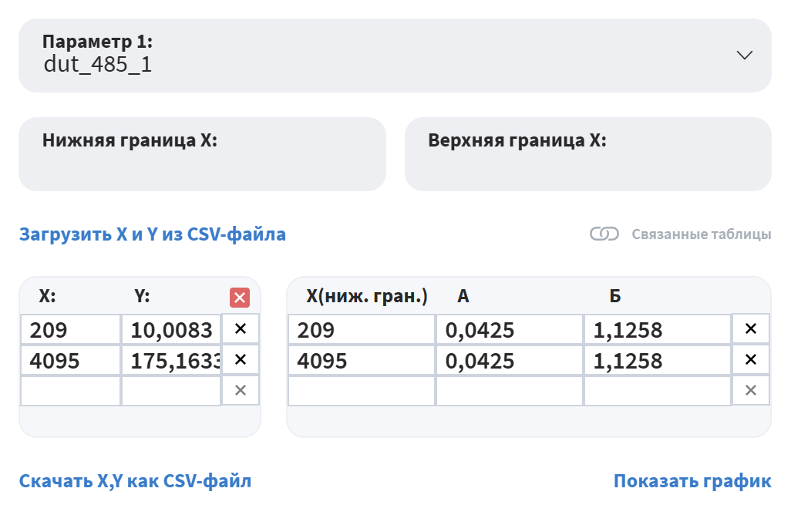
Task: Click Загрузить X и Y из CSV-файла
Action: click(152, 234)
